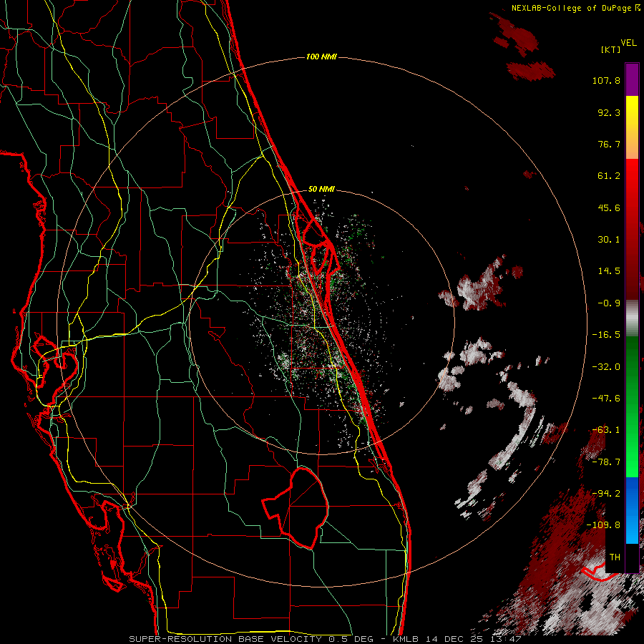Screen dimensions: 644x644
Task: Click the TH legend label
Action: click(615, 557)
